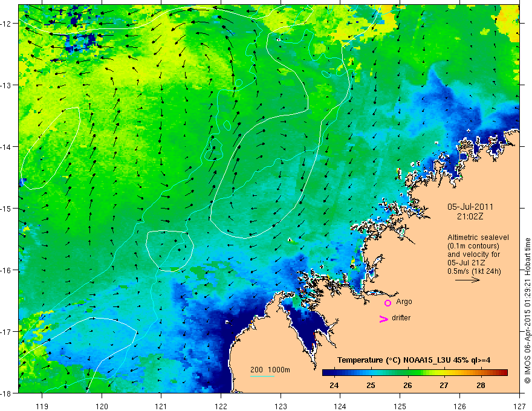Screen dimensions: 532x411
Task: Click the dark red end of the temperature color bar
Action: (x=503, y=373)
